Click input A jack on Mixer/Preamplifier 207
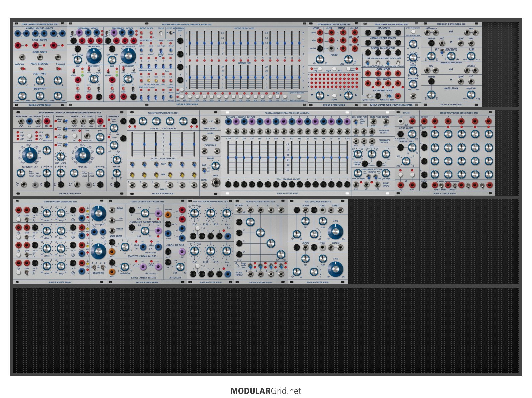The width and height of the screenshot is (532, 398). tap(132, 185)
